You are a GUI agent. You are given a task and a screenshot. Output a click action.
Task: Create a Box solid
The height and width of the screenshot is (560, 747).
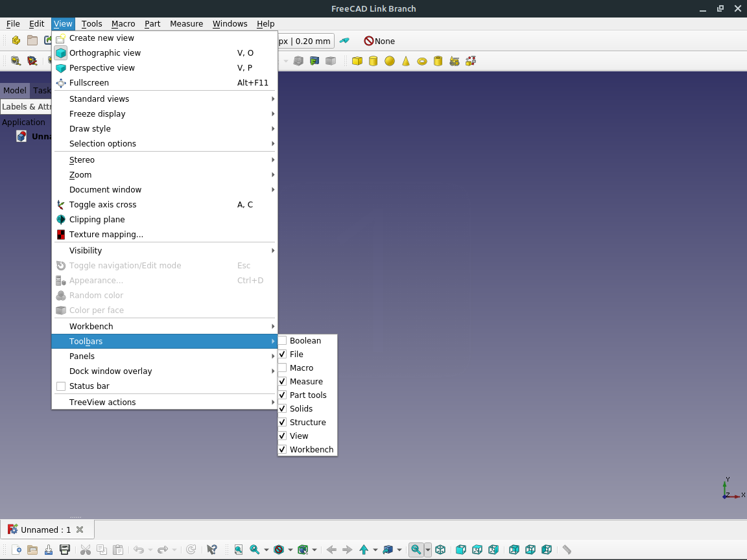click(x=357, y=61)
